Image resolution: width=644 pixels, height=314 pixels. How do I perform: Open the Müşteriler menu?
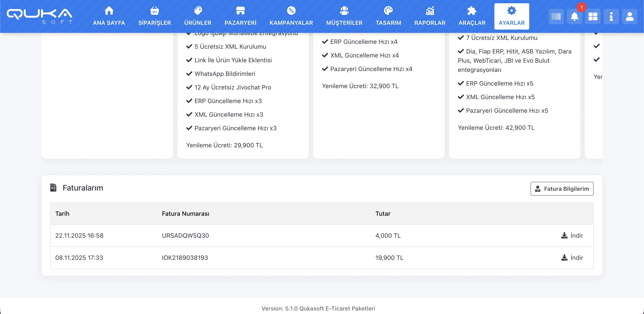[344, 16]
